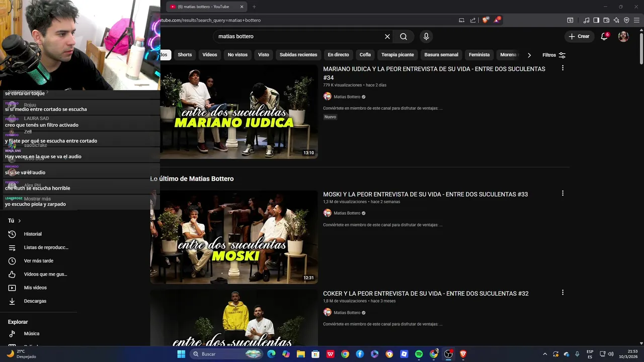Viewport: 644px width, 362px height.
Task: Open Matias Bottero channel under Iudica video
Action: point(347,97)
